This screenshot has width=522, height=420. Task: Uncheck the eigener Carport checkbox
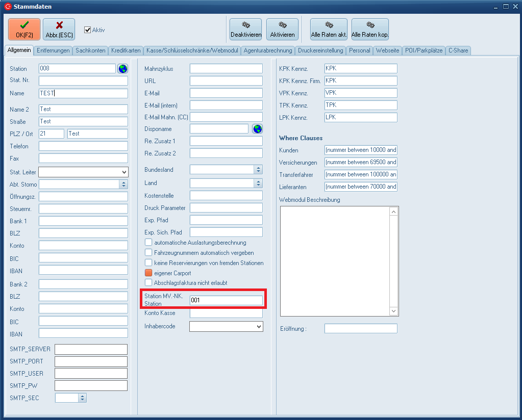pyautogui.click(x=148, y=273)
